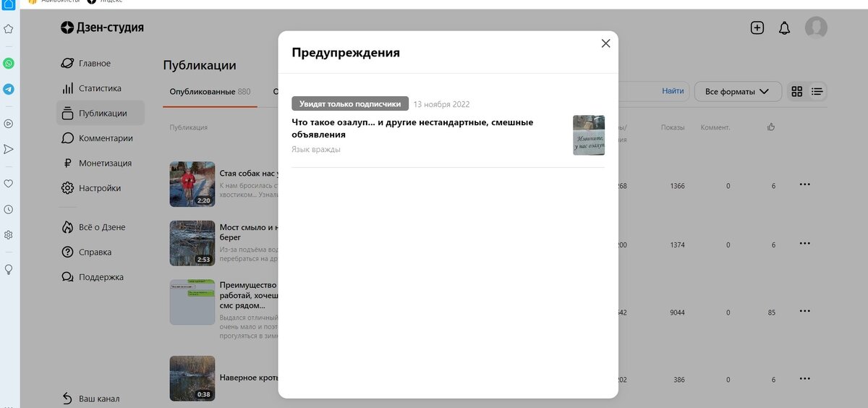The image size is (868, 408).
Task: Open WhatsApp in browser side panel
Action: click(9, 64)
